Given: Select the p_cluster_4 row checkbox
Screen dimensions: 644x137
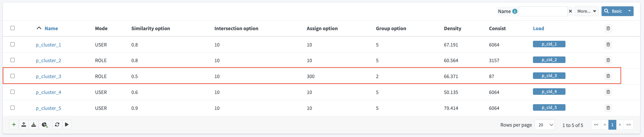Looking at the screenshot, I should (12, 92).
